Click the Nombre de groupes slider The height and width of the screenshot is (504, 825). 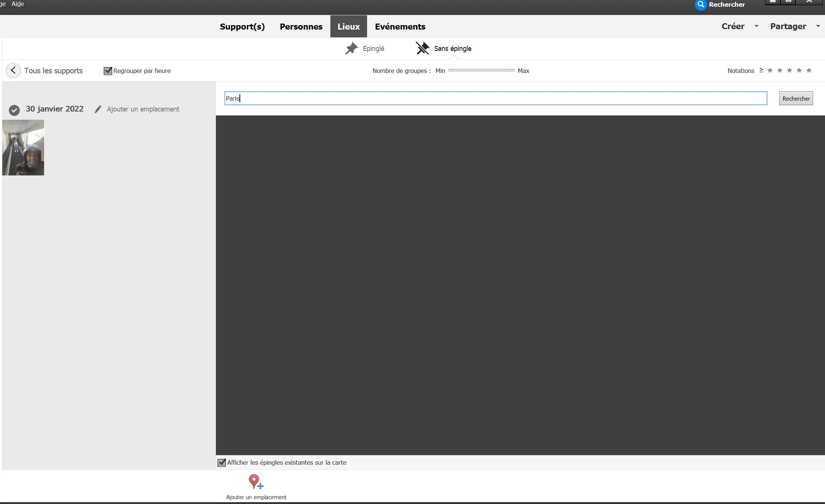pyautogui.click(x=481, y=70)
